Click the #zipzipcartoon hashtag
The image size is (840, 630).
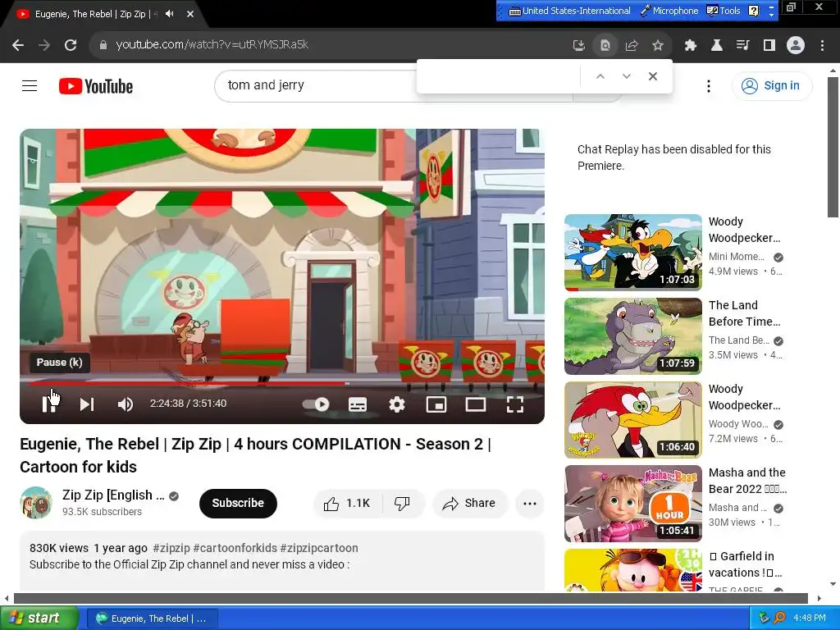point(319,548)
